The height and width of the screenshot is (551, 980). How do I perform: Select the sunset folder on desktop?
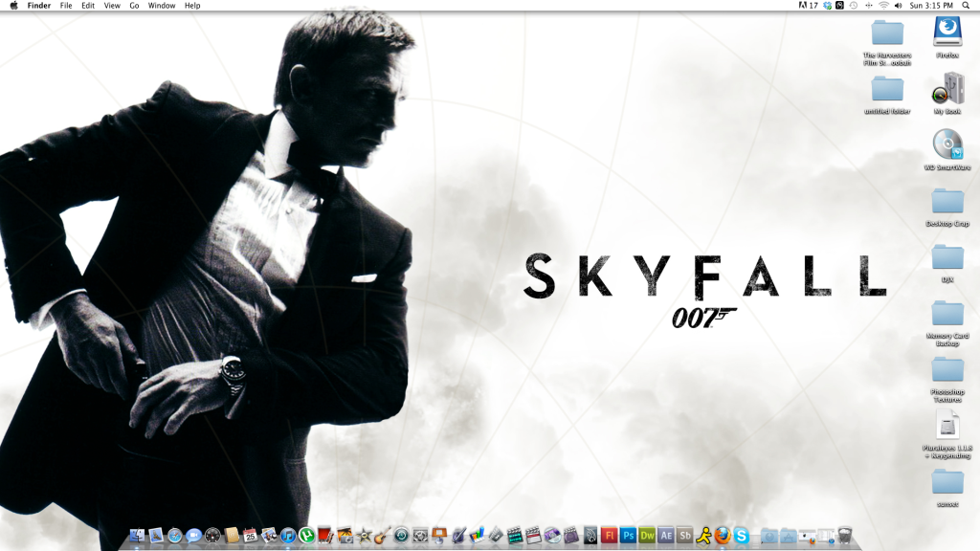tap(947, 482)
